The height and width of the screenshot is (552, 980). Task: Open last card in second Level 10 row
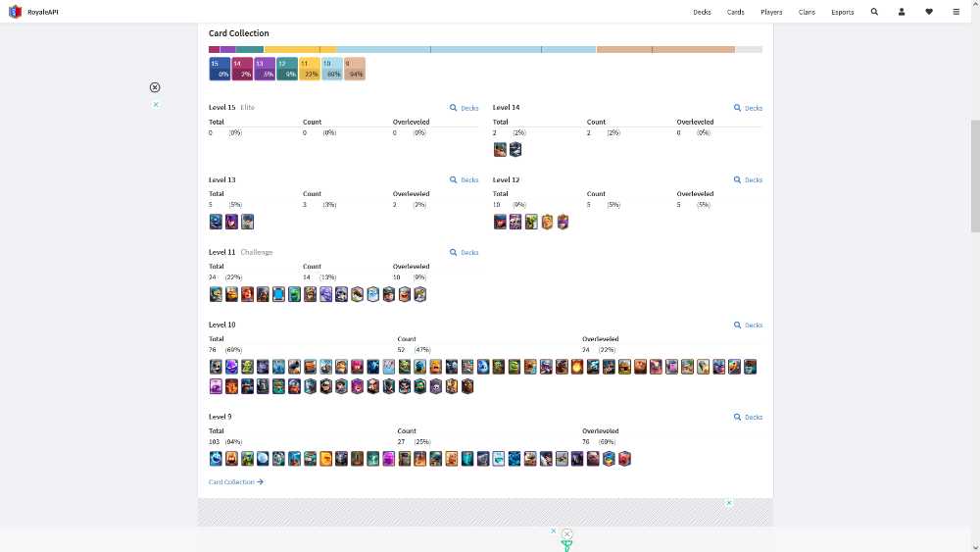(467, 386)
